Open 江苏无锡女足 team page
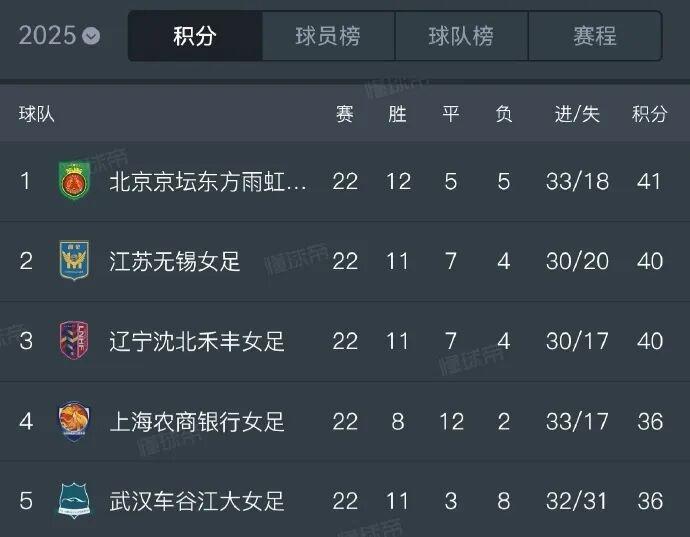Image resolution: width=690 pixels, height=537 pixels. point(175,261)
